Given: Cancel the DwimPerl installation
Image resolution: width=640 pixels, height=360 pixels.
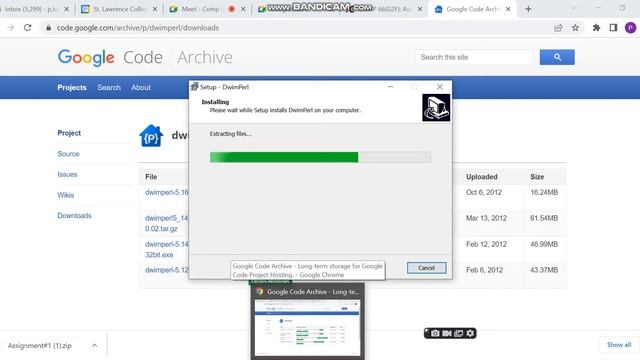Looking at the screenshot, I should (x=427, y=268).
